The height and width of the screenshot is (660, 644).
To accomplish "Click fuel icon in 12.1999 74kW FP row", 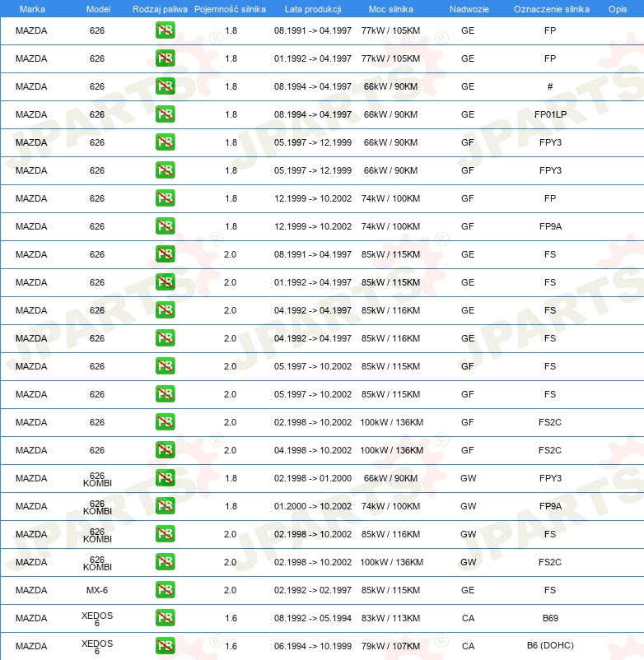I will pos(165,198).
